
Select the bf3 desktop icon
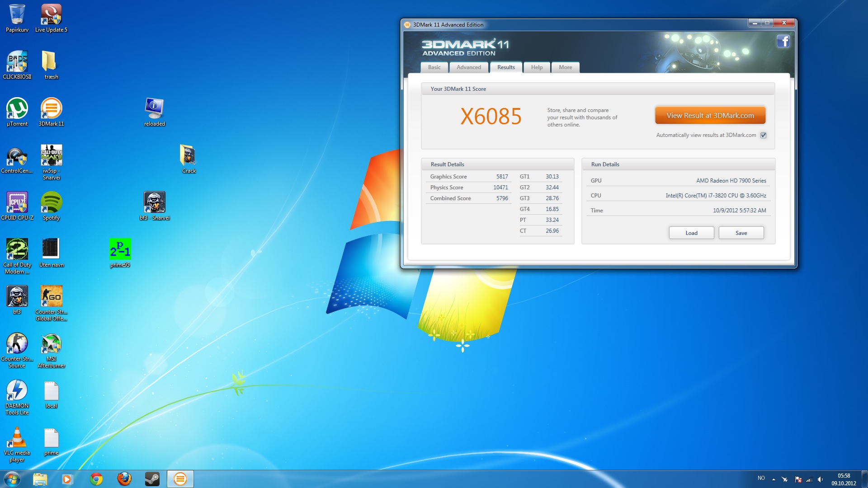(17, 300)
